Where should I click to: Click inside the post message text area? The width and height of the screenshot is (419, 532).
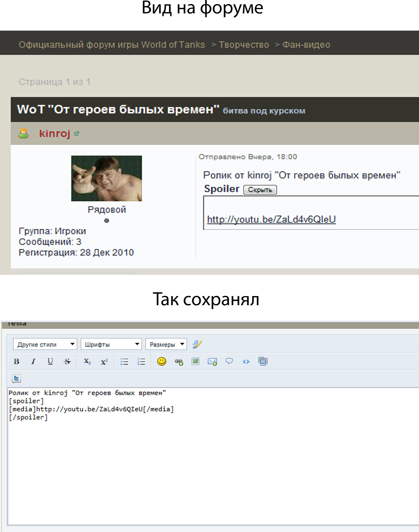click(213, 456)
